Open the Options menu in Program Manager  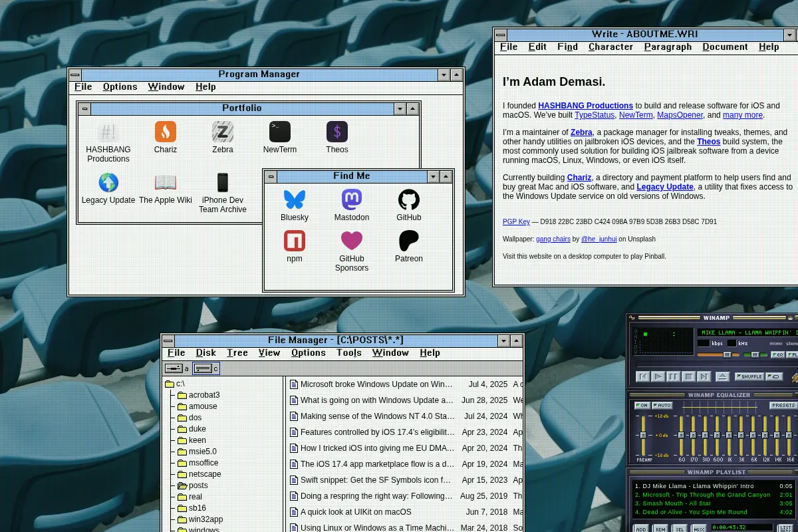(x=120, y=87)
